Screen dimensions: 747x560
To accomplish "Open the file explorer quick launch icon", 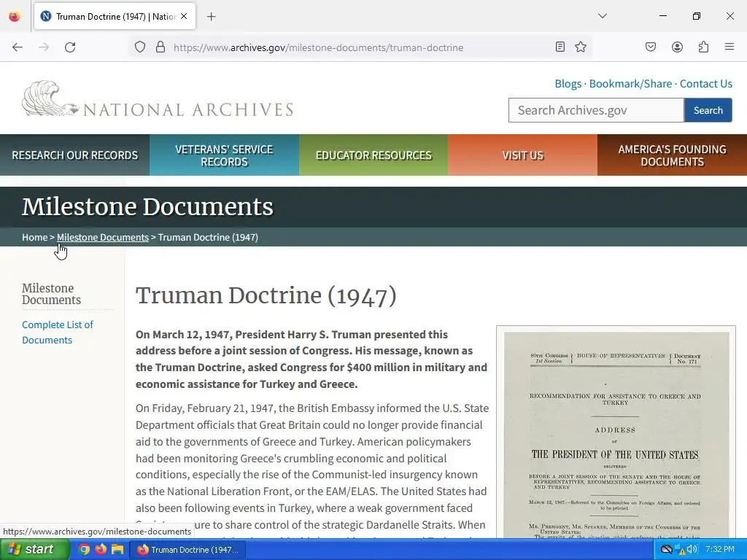I will (117, 550).
